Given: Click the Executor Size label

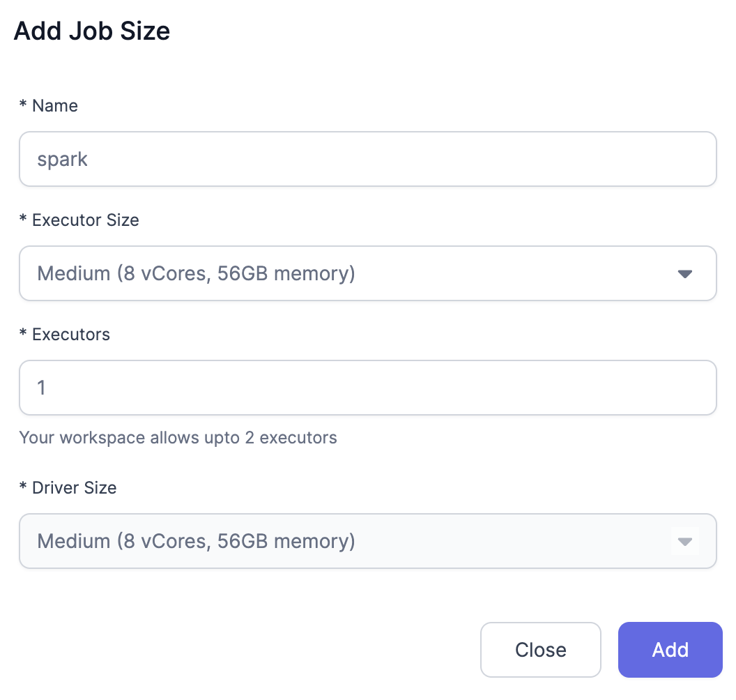Looking at the screenshot, I should [x=86, y=220].
